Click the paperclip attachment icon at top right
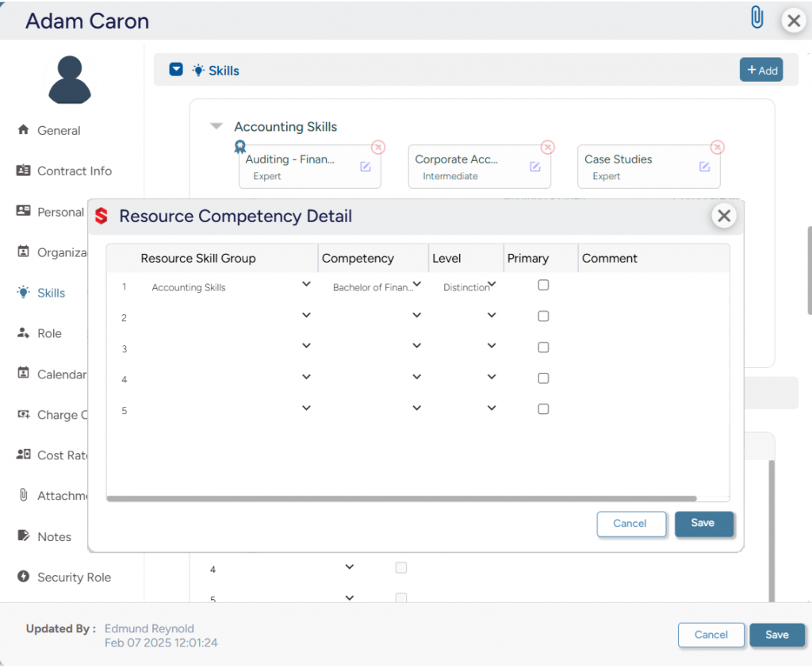 (x=756, y=16)
